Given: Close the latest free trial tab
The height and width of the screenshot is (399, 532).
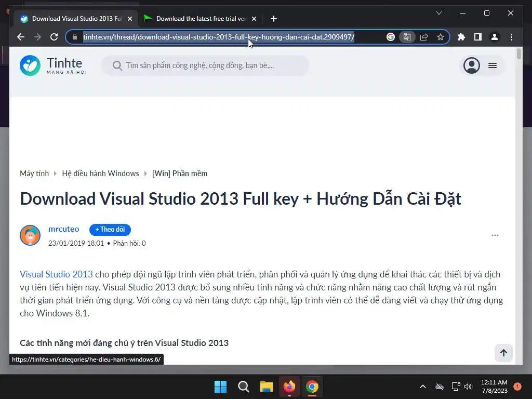Looking at the screenshot, I should [x=254, y=19].
